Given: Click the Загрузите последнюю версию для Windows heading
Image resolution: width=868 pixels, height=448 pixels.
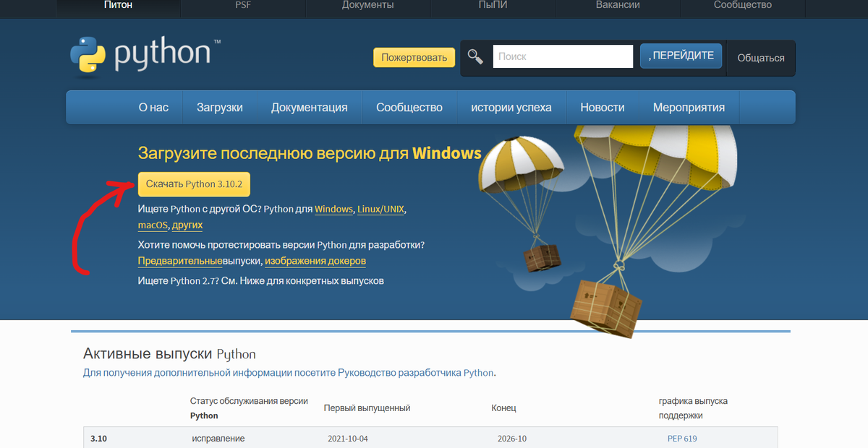Looking at the screenshot, I should point(310,153).
